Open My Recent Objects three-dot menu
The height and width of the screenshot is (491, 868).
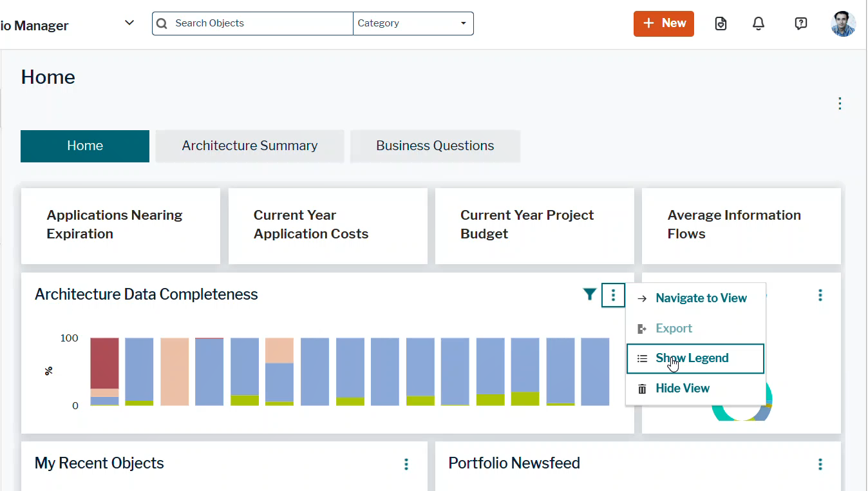point(406,464)
